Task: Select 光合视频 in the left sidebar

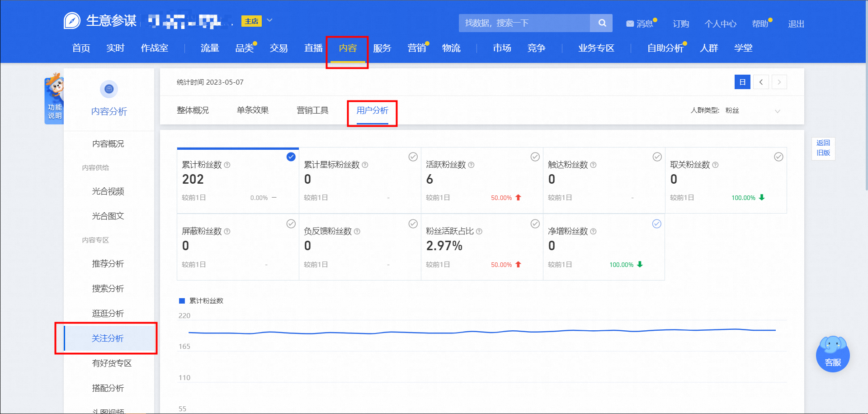Action: click(x=109, y=191)
